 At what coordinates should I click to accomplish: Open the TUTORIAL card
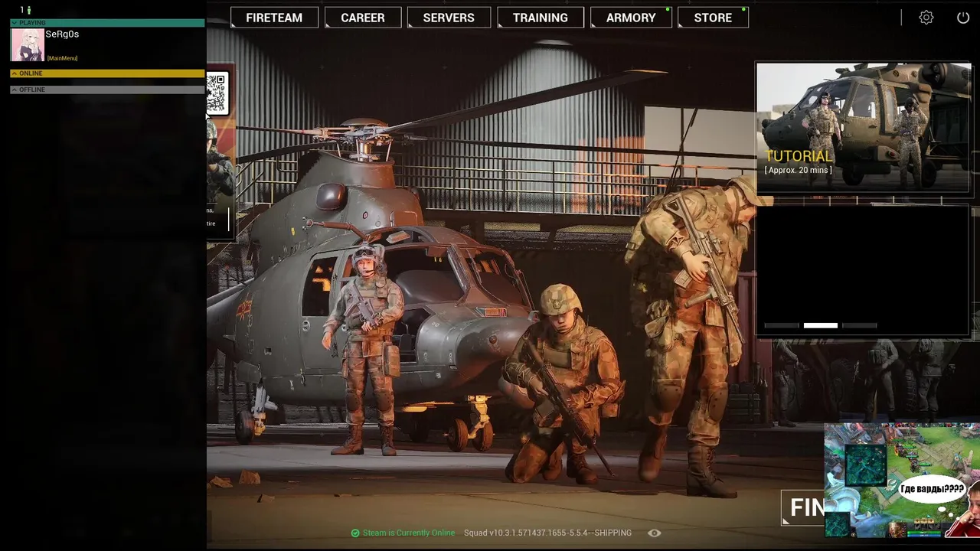864,128
